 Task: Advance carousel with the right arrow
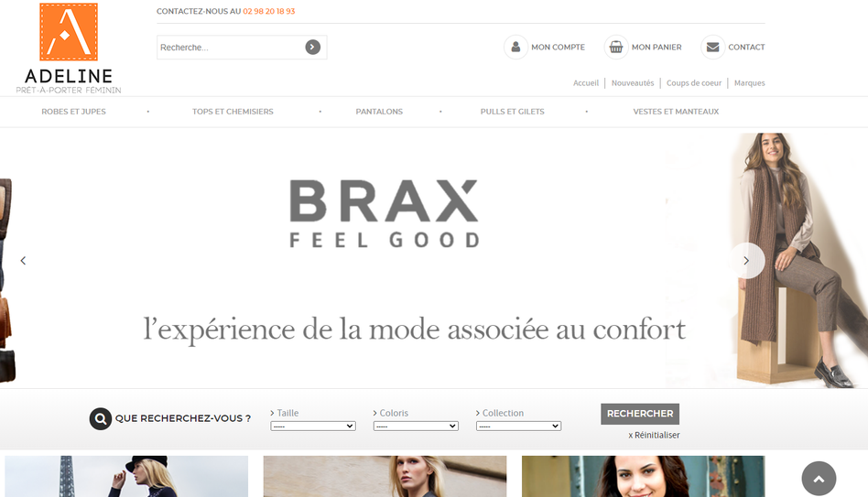pos(747,261)
